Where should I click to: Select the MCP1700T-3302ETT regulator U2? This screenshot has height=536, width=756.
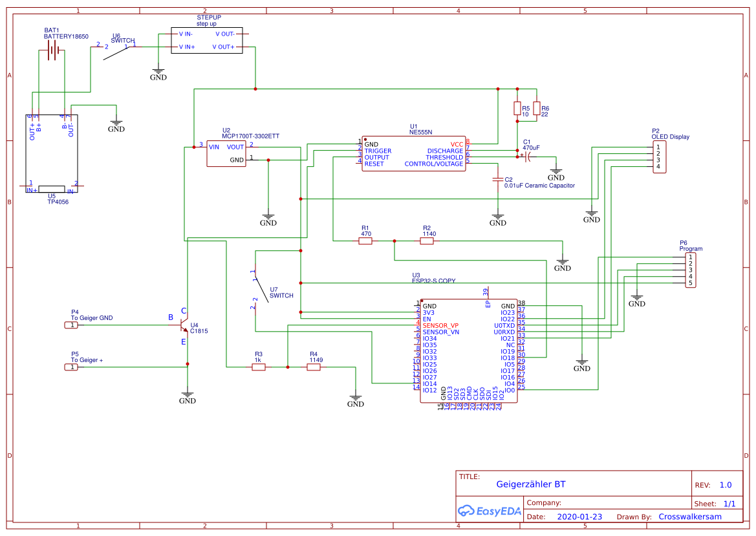click(x=226, y=152)
